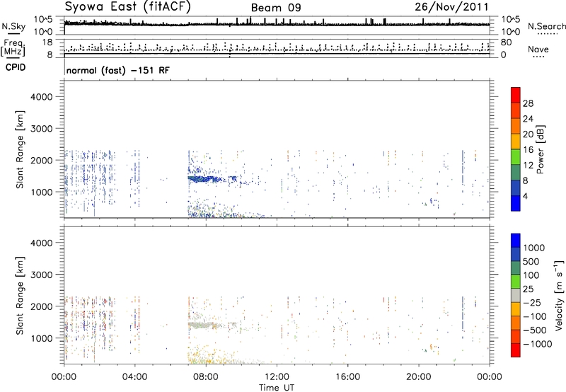Viewport: 566px width, 392px height.
Task: Select the 'Time UT' axis title
Action: (x=277, y=388)
